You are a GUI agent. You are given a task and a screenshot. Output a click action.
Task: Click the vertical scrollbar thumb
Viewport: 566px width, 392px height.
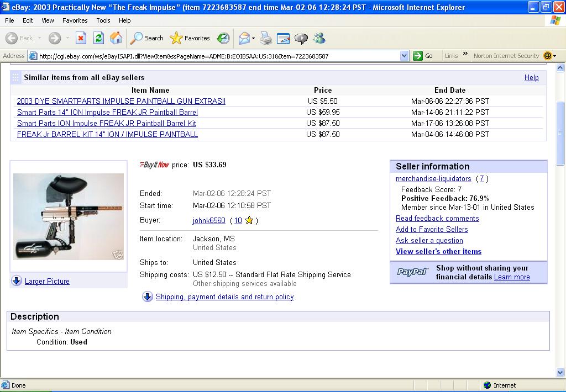[x=560, y=133]
